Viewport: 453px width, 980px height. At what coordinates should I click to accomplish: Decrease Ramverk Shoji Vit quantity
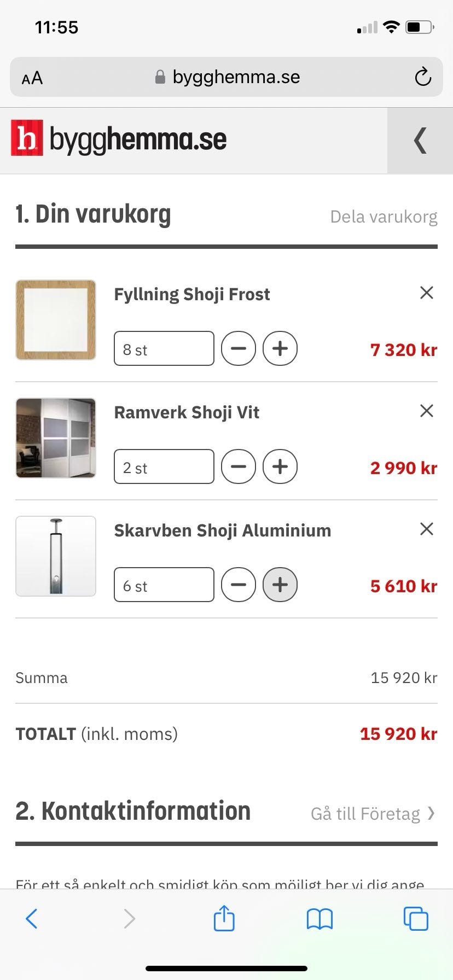(239, 466)
